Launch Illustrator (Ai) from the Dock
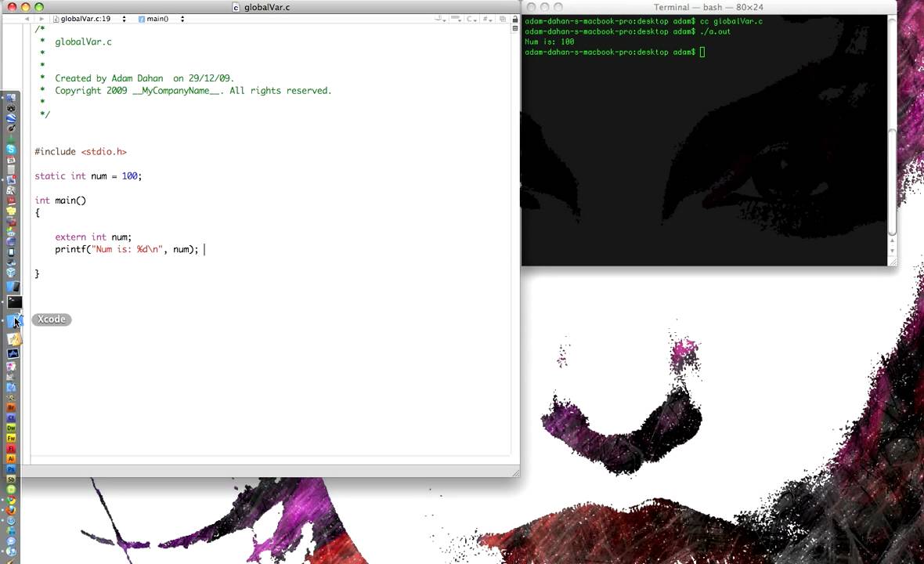Image resolution: width=924 pixels, height=564 pixels. click(x=11, y=458)
